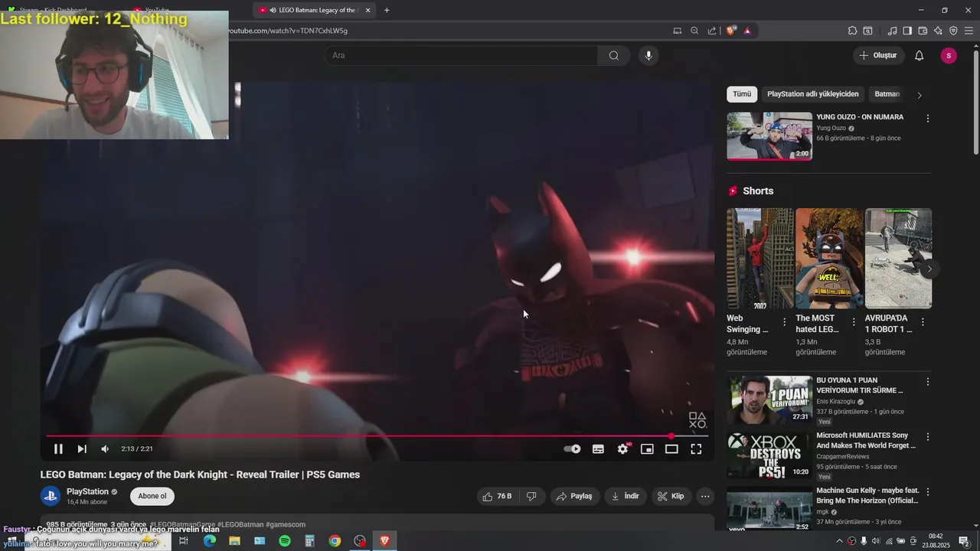Viewport: 980px width, 551px height.
Task: Select the 'Batman' filter chip
Action: pos(887,94)
